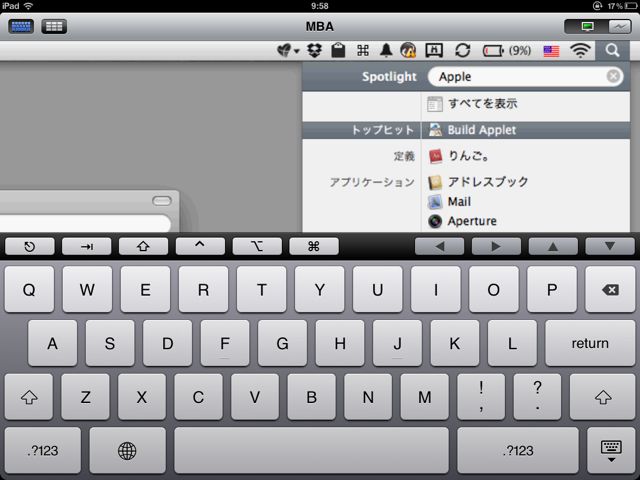
Task: Open the heart menu bar dropdown
Action: coord(288,51)
